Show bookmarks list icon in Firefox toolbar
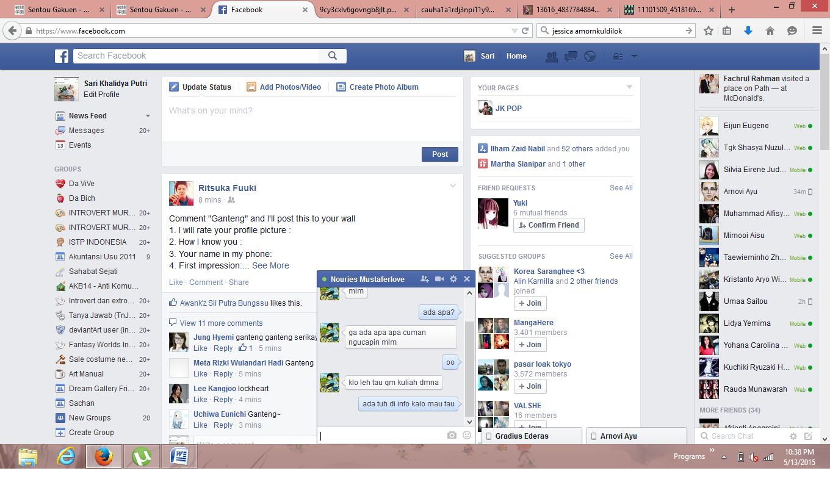This screenshot has height=504, width=830. (727, 31)
